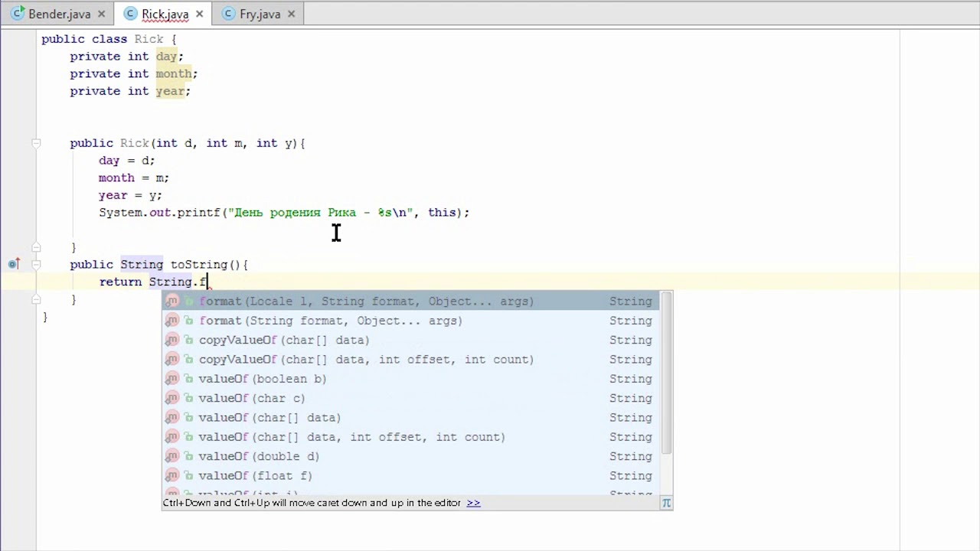Choose valueOf(char c) completion

click(x=410, y=398)
